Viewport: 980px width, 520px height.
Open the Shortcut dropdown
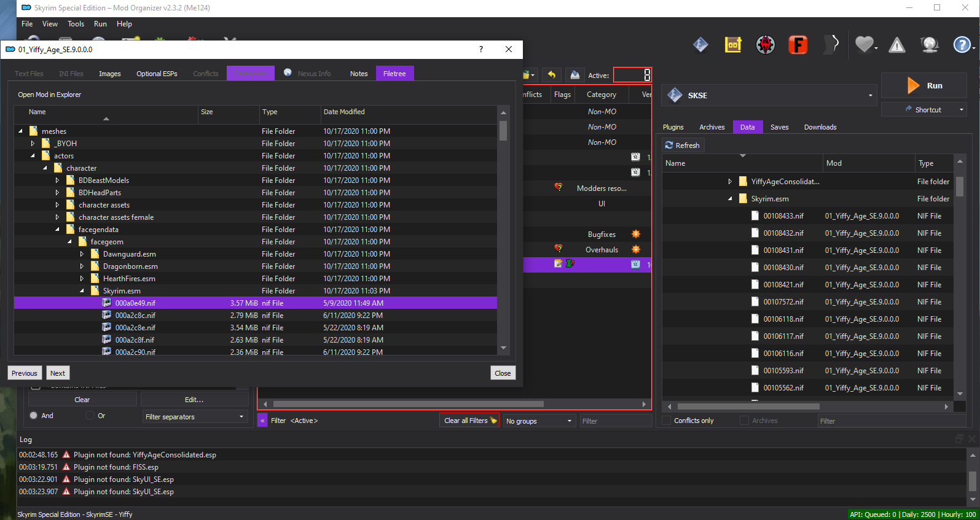[962, 109]
